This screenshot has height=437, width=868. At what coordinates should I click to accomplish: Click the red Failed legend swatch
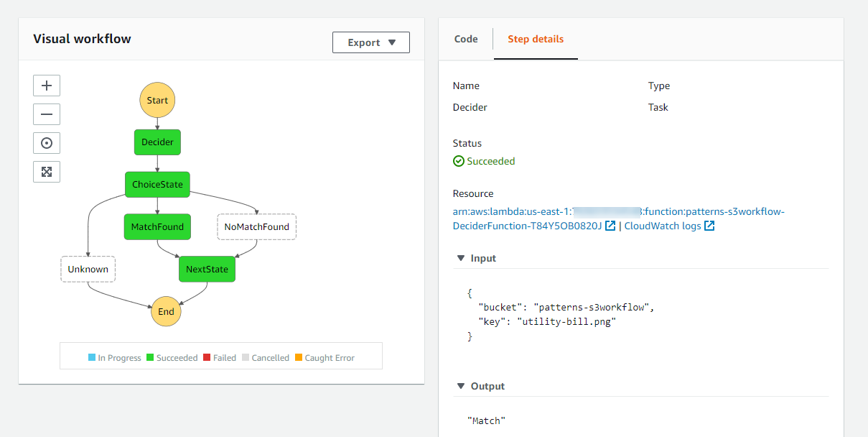(x=207, y=357)
